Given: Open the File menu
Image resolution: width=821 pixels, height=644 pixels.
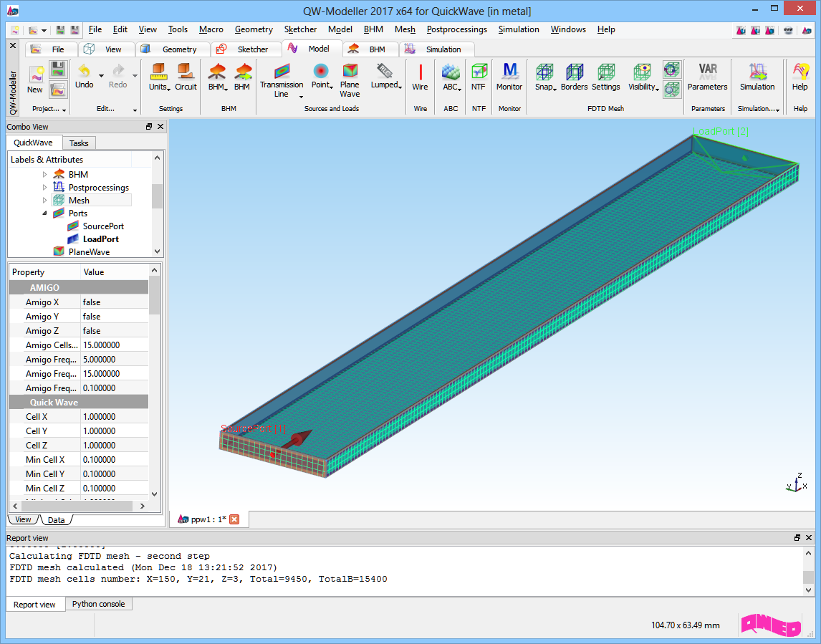Looking at the screenshot, I should pos(95,29).
